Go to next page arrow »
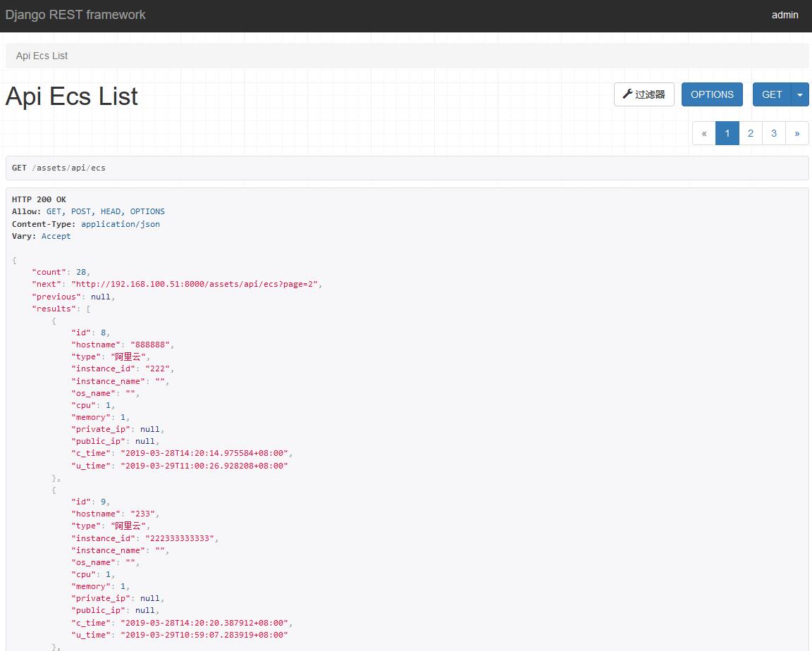 [x=797, y=134]
